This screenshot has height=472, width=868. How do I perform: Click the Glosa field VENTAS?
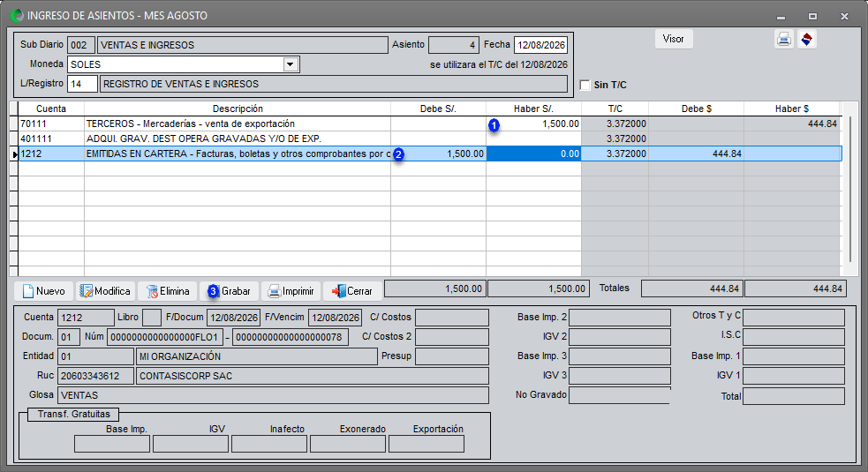273,395
